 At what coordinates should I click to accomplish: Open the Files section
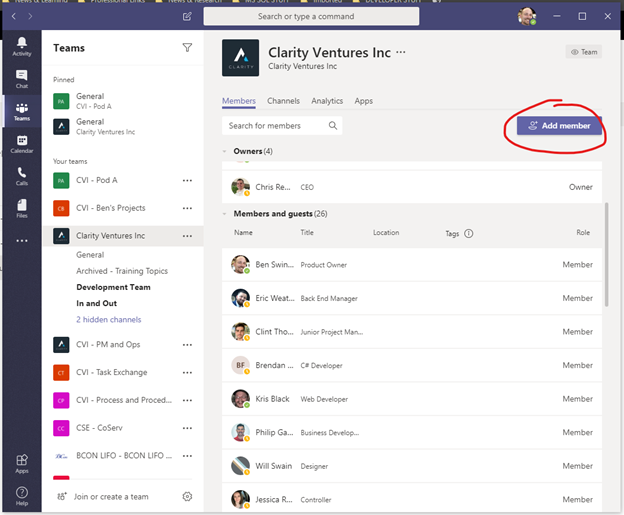(x=21, y=208)
